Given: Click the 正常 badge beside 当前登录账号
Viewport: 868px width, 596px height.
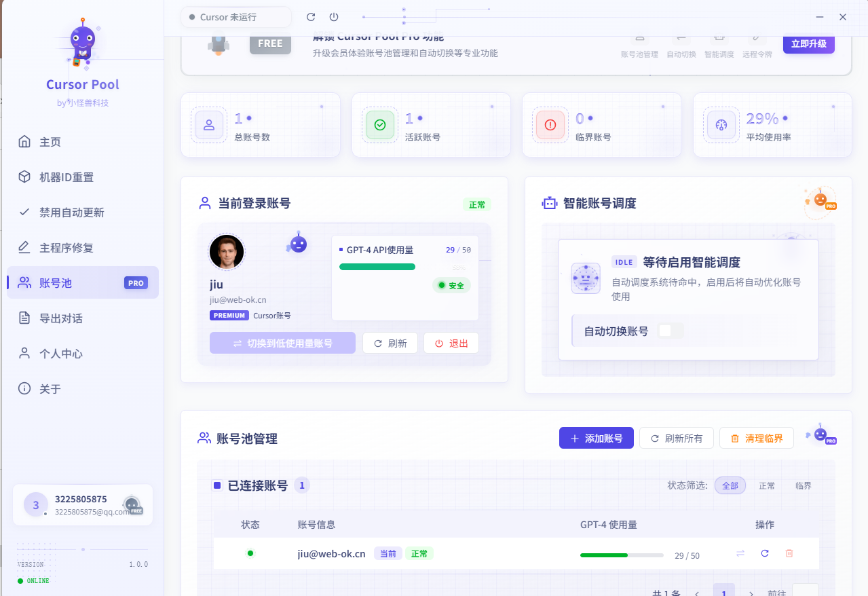Looking at the screenshot, I should tap(477, 204).
